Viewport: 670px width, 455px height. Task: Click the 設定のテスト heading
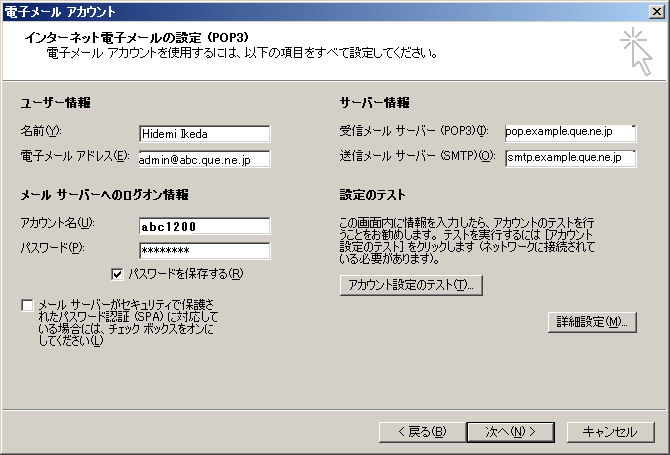[373, 195]
